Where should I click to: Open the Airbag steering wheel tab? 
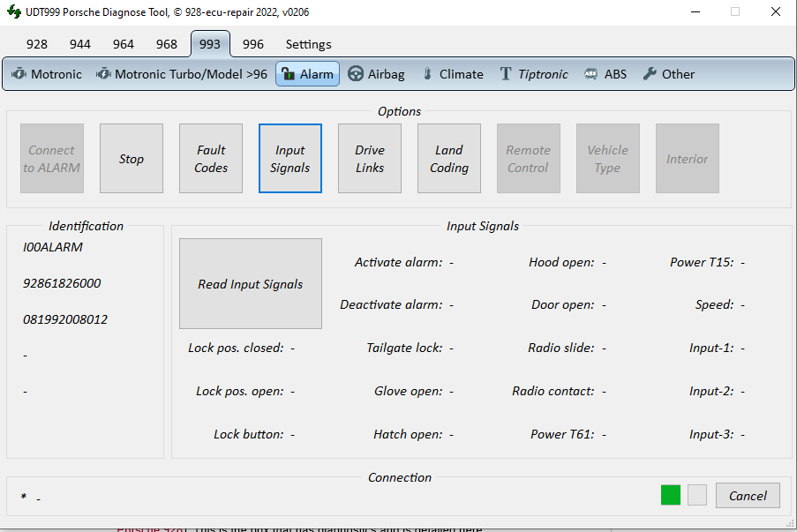pos(376,74)
